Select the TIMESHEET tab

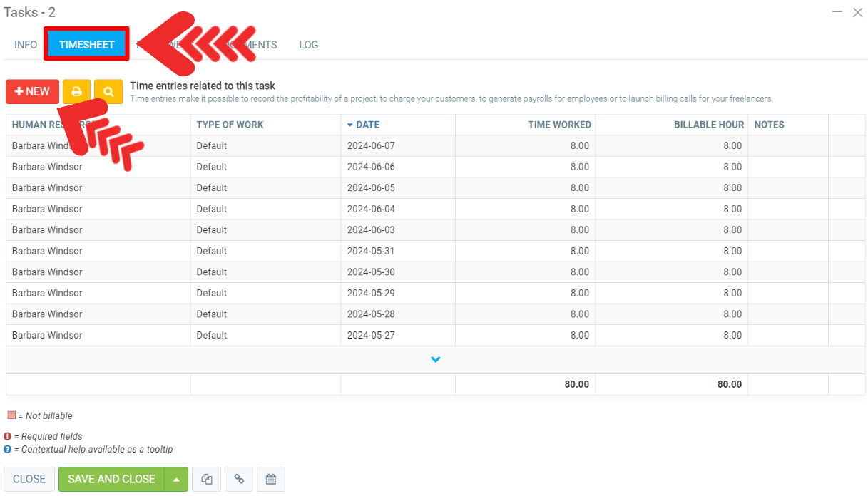click(x=86, y=45)
